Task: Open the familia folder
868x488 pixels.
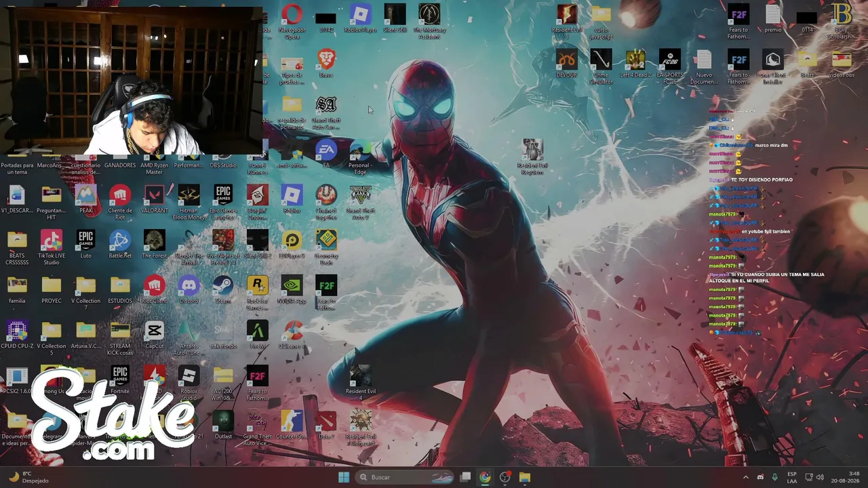Action: click(x=17, y=291)
